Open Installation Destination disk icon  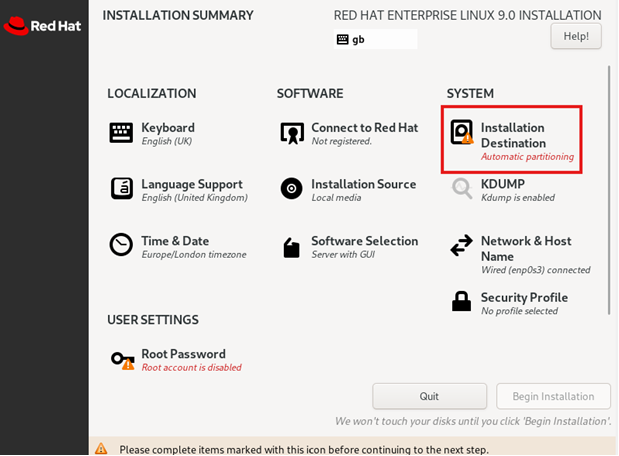(461, 132)
